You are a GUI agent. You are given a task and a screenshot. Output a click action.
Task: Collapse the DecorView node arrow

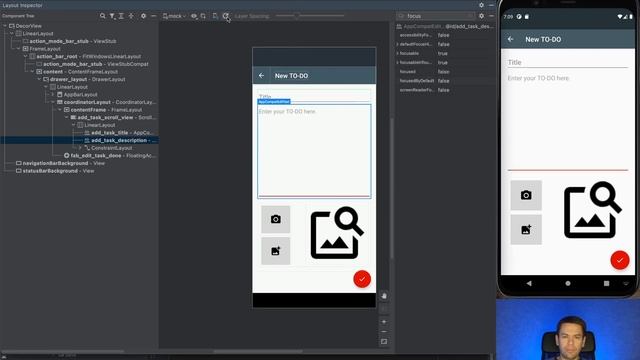(5, 26)
